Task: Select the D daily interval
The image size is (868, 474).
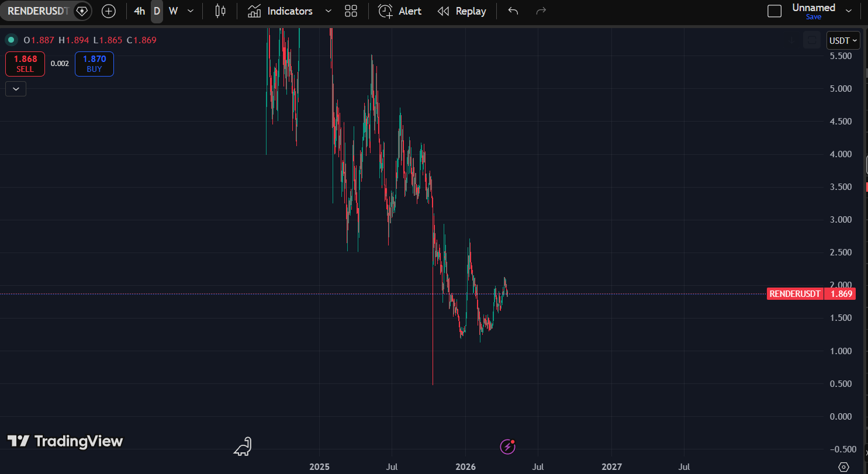Action: tap(157, 11)
